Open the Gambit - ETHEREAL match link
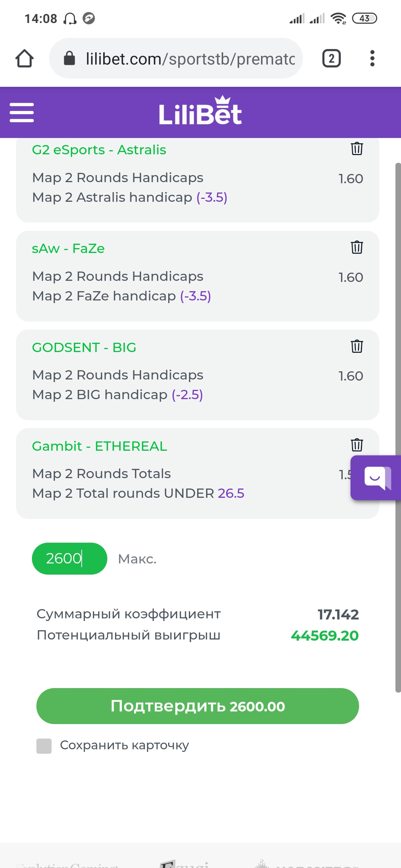This screenshot has width=401, height=868. 100,446
